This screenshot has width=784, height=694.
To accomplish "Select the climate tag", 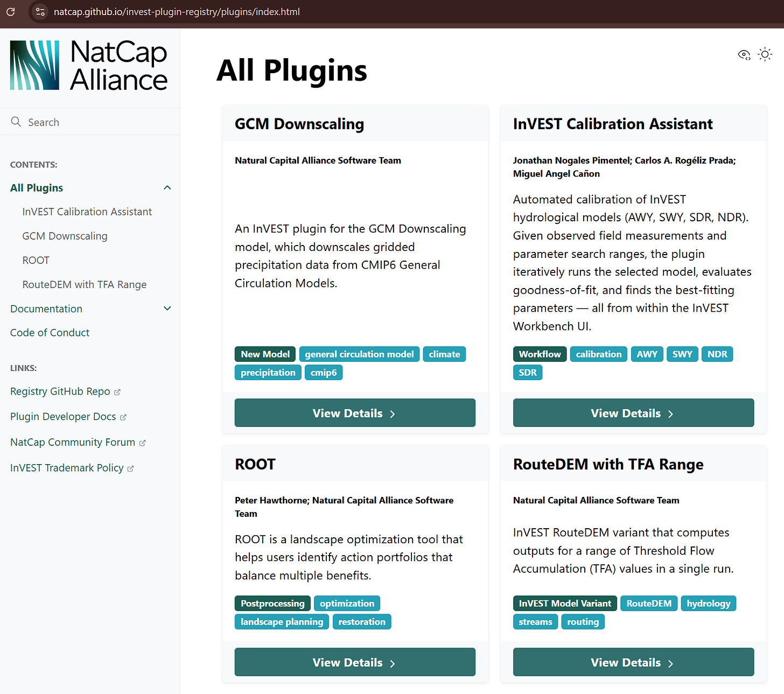I will tap(444, 354).
